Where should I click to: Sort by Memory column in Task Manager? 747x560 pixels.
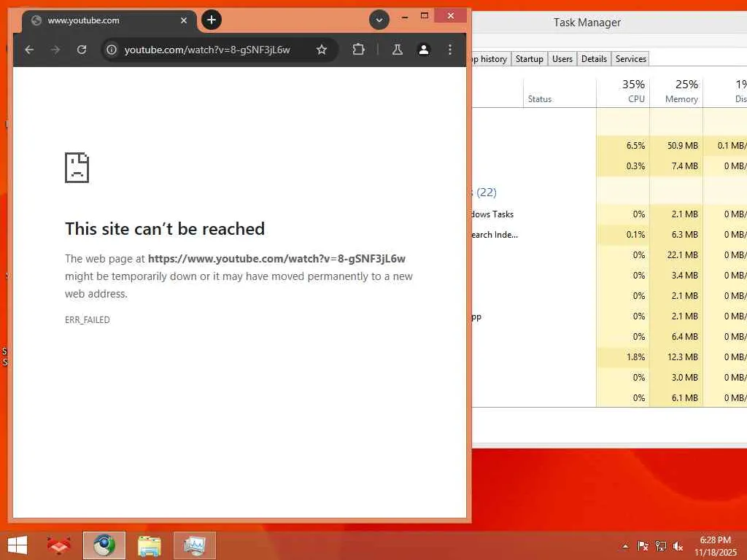(676, 91)
